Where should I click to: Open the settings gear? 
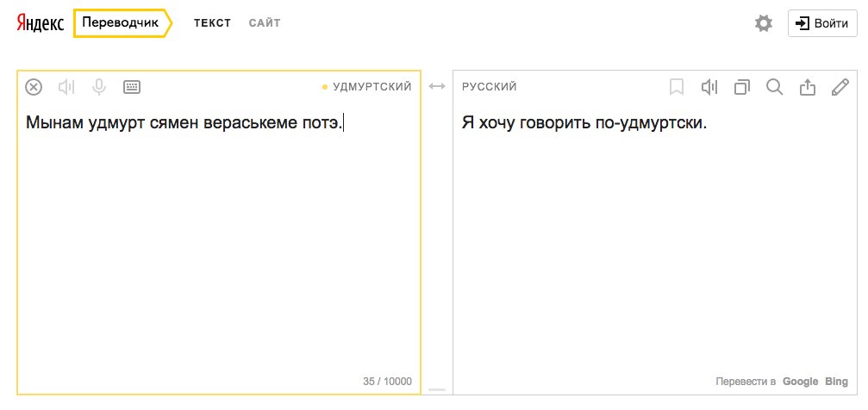tap(764, 23)
